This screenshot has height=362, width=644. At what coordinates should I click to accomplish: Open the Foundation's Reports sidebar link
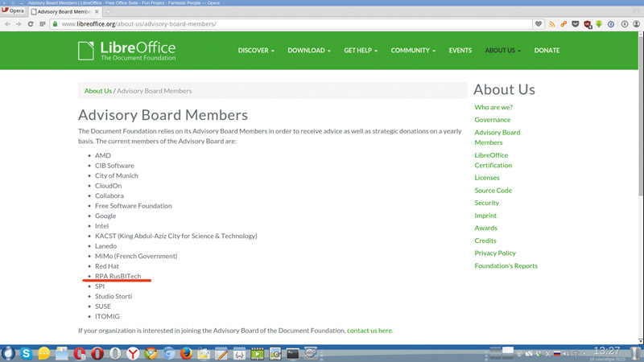tap(506, 265)
